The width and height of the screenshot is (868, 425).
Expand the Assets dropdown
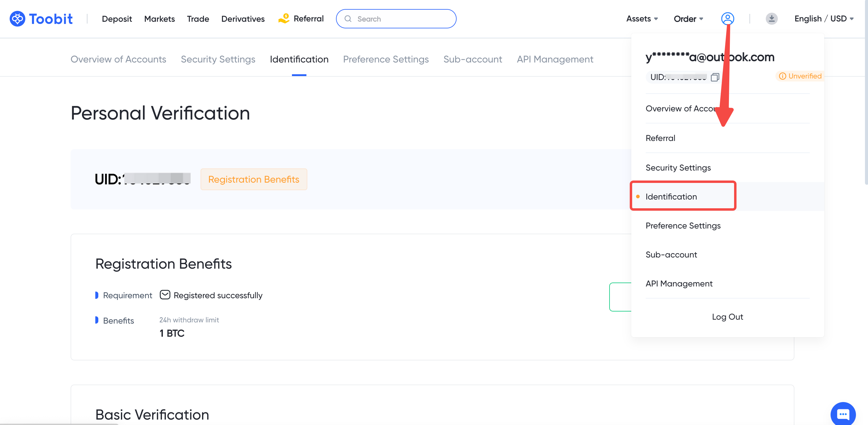tap(642, 19)
